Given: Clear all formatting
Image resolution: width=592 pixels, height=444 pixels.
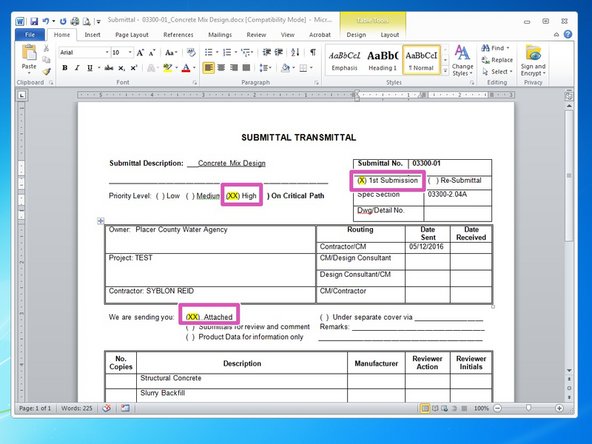Looking at the screenshot, I should coord(191,52).
